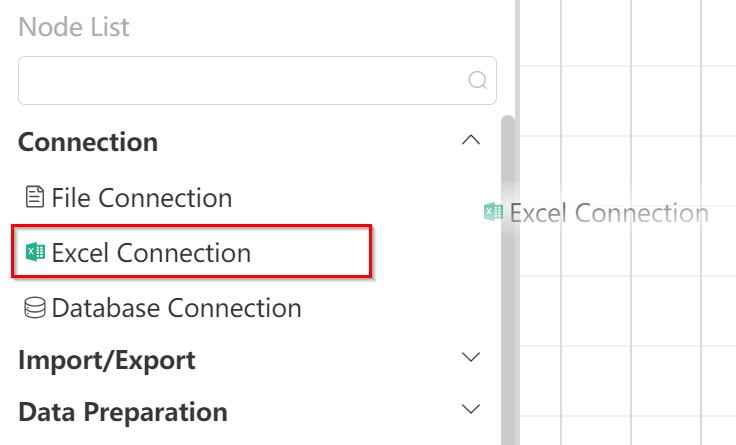The image size is (736, 445).
Task: Click the Node List panel title
Action: [x=74, y=27]
